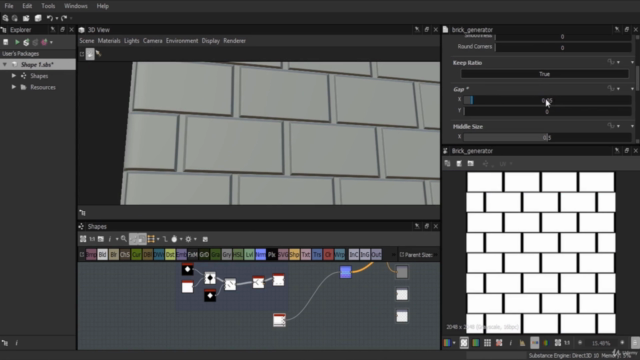
Task: Toggle 1:1 zoom in 2D view
Action: (x=567, y=343)
